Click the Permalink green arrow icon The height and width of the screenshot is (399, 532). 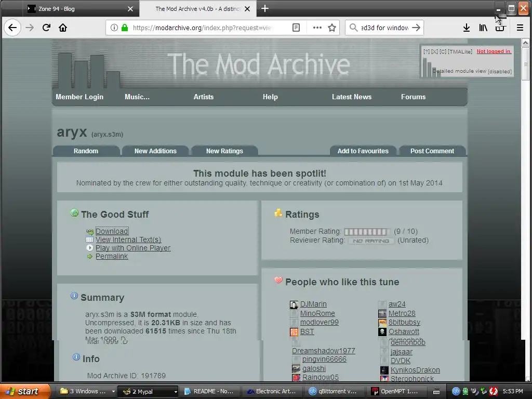[89, 257]
